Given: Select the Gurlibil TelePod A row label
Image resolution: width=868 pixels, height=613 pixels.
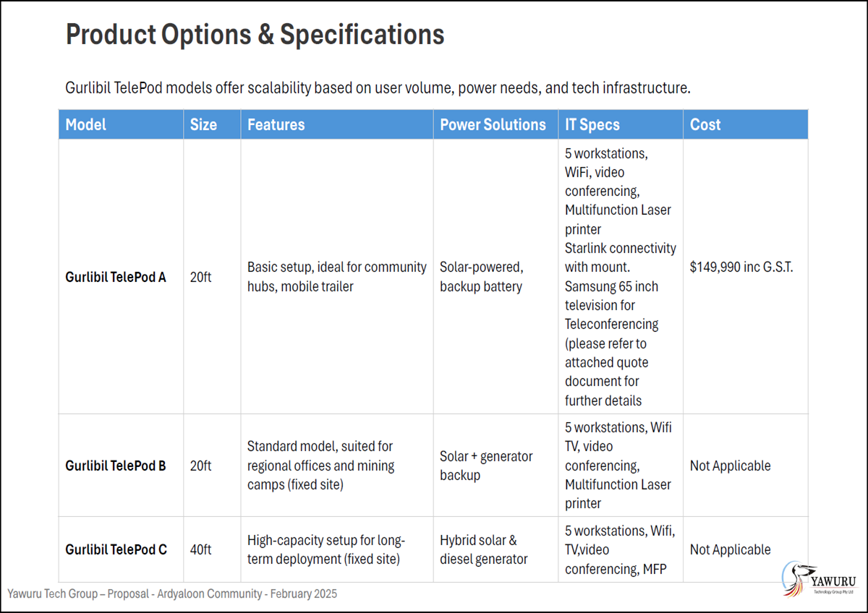Looking at the screenshot, I should pyautogui.click(x=116, y=277).
